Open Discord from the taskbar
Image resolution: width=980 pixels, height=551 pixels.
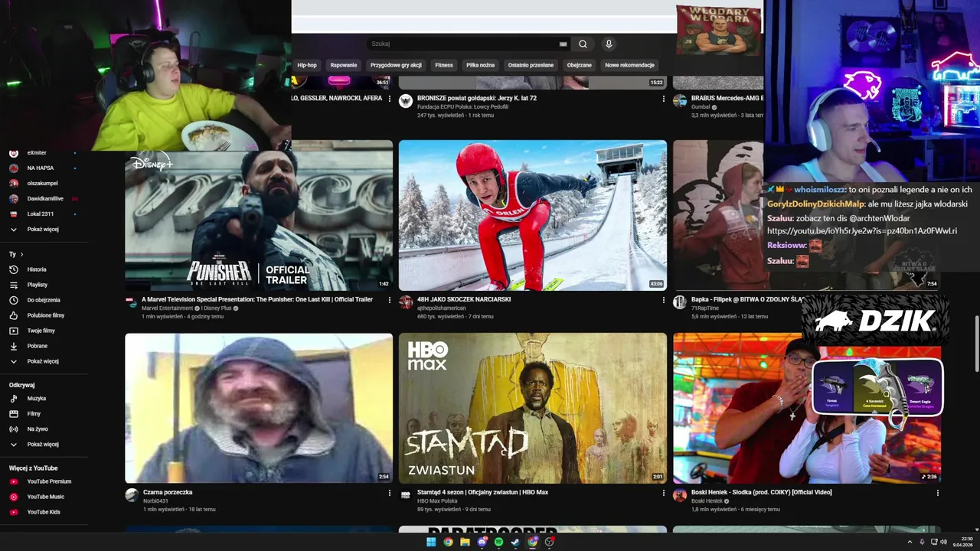coord(482,542)
